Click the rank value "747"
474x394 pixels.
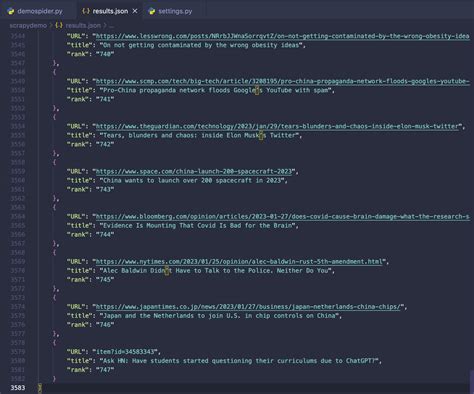coord(105,370)
